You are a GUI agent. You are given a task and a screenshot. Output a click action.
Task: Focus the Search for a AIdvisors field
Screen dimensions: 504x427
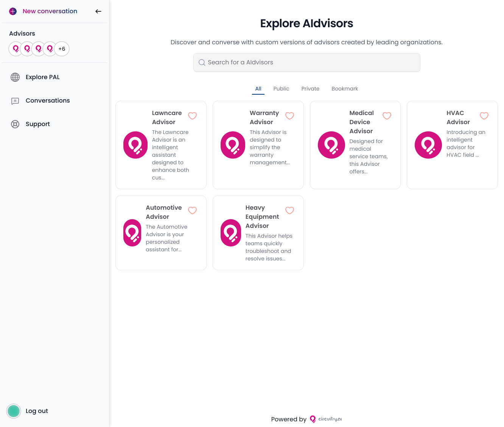coord(307,62)
